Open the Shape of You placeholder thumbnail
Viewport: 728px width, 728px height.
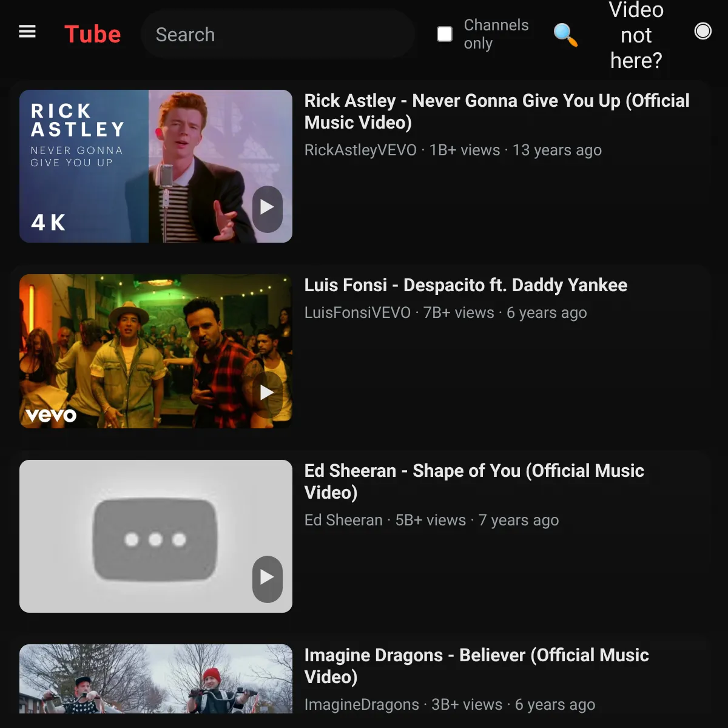(156, 536)
